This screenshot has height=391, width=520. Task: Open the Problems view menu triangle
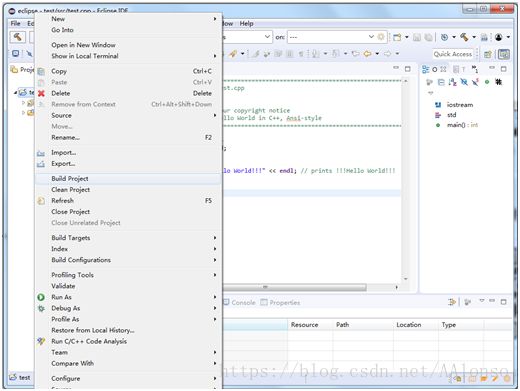481,301
